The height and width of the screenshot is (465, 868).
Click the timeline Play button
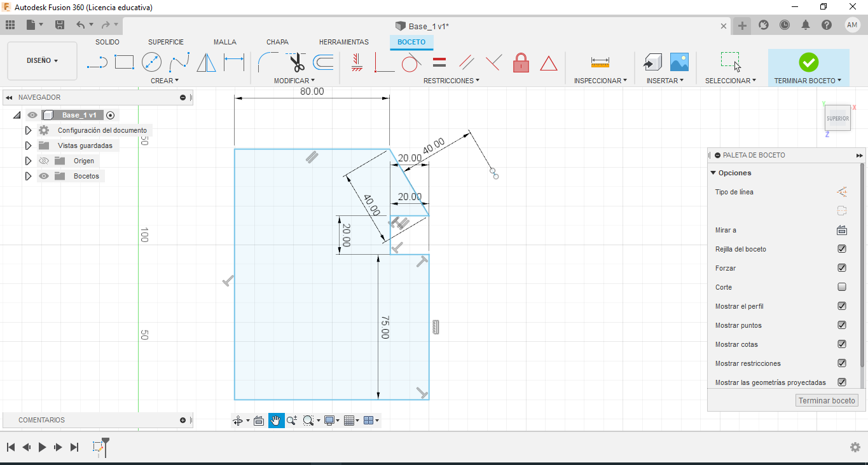click(42, 447)
